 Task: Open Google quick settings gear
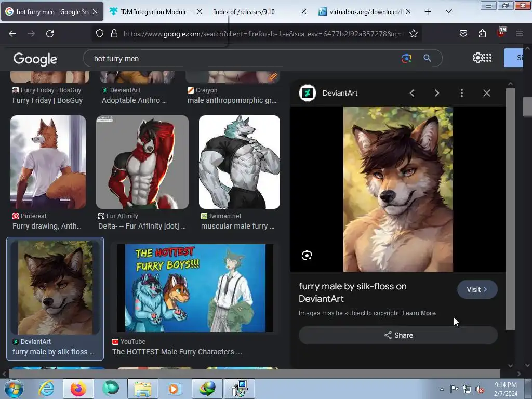tap(478, 58)
